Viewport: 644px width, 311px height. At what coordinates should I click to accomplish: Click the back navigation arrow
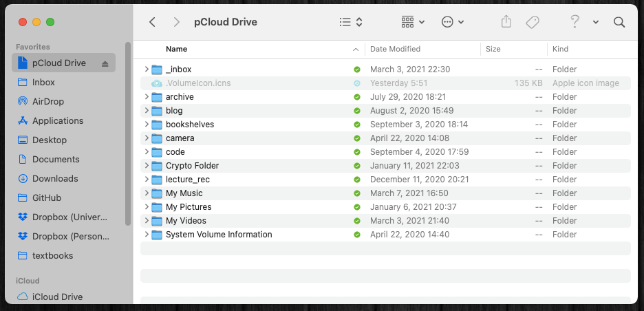click(x=152, y=22)
